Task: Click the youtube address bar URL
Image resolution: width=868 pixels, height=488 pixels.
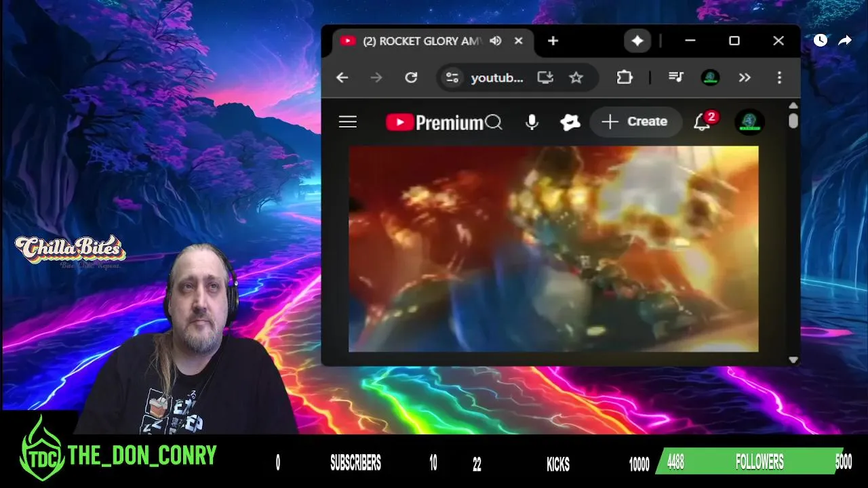Action: click(497, 78)
